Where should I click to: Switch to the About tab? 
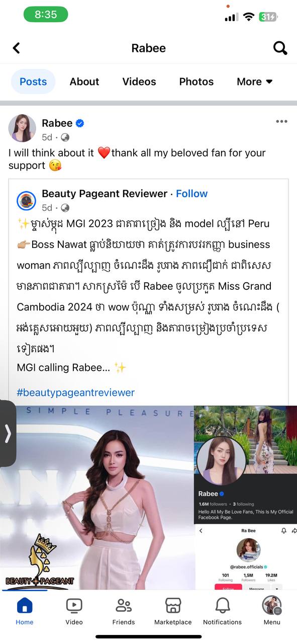click(x=84, y=82)
